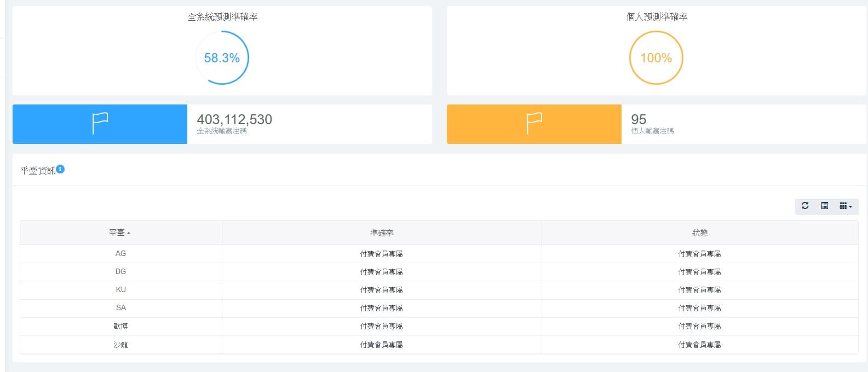The height and width of the screenshot is (372, 868).
Task: Open the columns dropdown grid icon
Action: [846, 206]
